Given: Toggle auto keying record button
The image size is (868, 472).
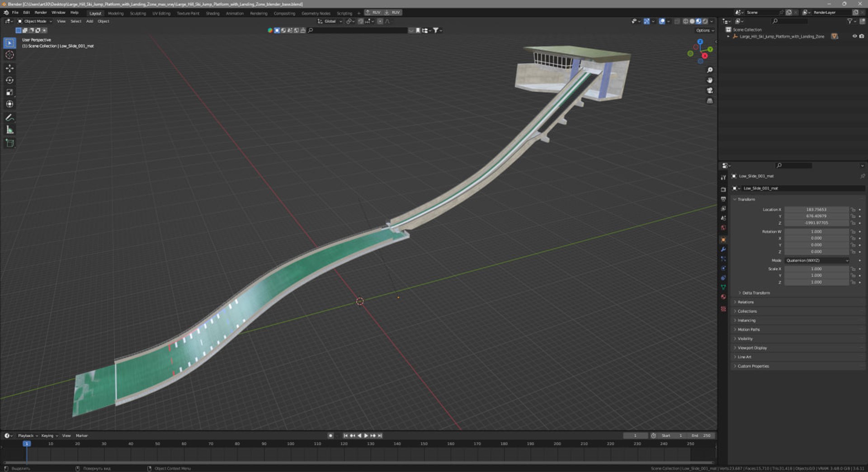Looking at the screenshot, I should coord(330,436).
